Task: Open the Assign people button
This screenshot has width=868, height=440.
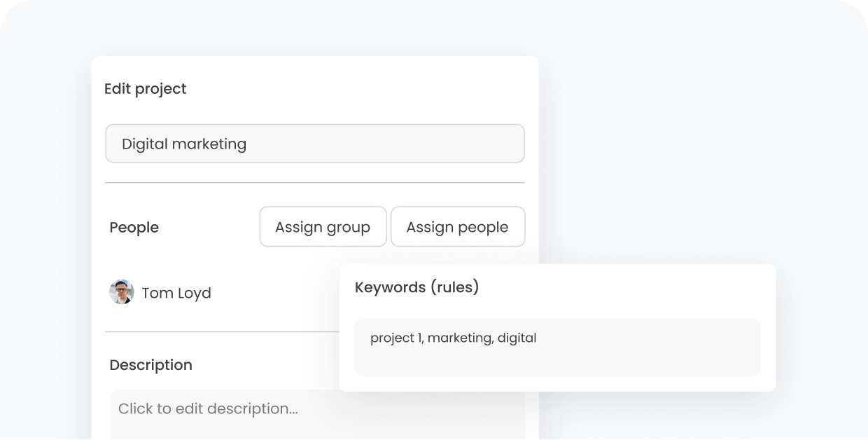Action: pos(457,227)
